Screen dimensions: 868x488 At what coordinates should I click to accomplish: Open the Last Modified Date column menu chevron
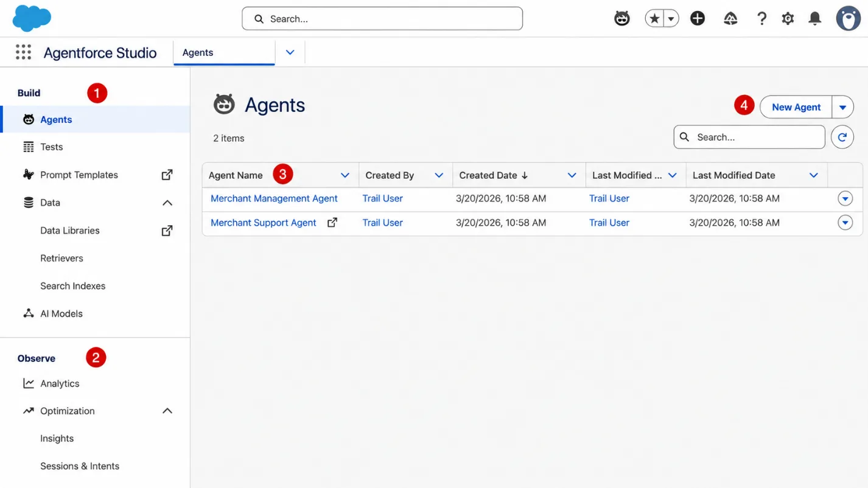(814, 175)
